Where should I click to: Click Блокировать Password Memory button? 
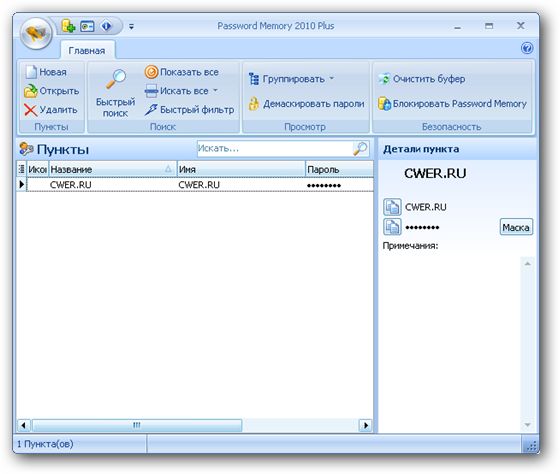(x=452, y=104)
